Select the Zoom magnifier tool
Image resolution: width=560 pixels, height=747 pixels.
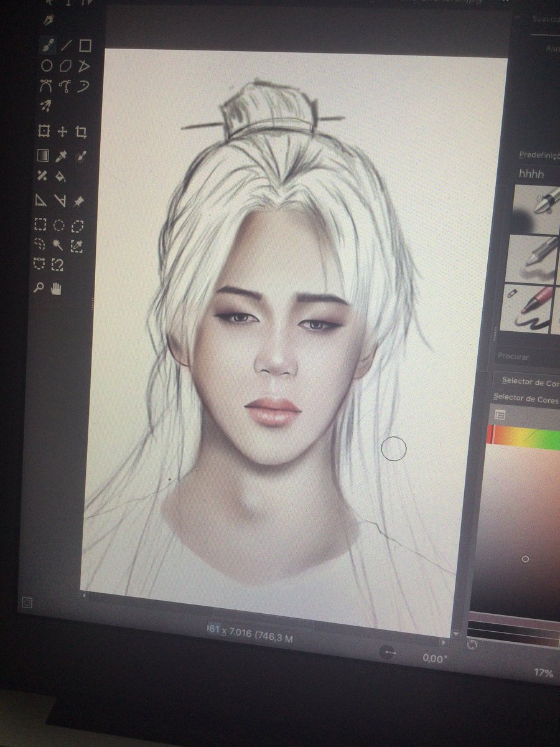39,288
